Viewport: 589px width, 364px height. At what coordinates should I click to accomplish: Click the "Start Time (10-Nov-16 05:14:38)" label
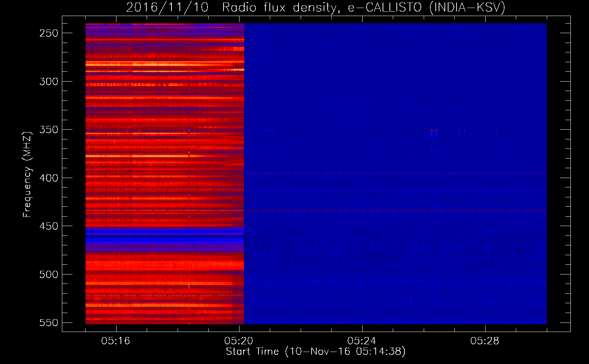(x=316, y=352)
